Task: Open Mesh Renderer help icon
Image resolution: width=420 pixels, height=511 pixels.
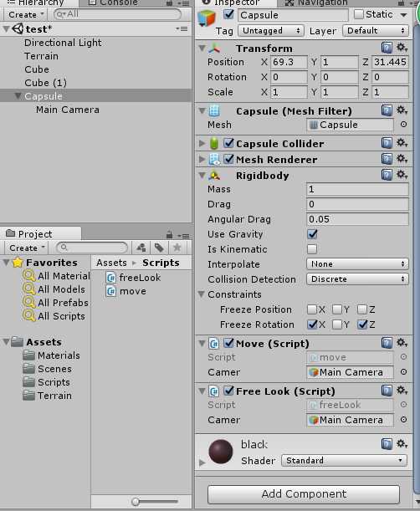Action: (387, 159)
